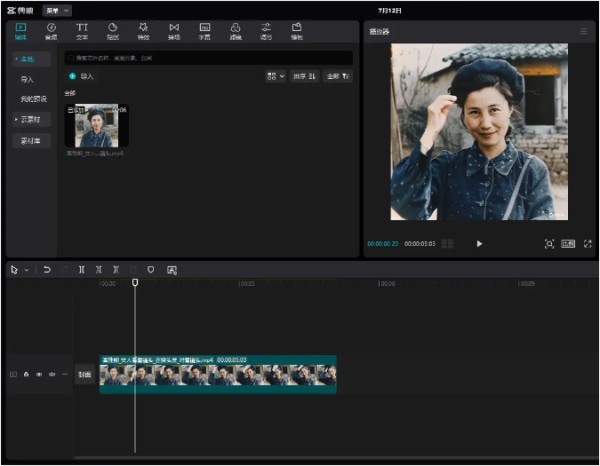Open the 贴纸 stickers panel
600x466 pixels.
(x=112, y=31)
